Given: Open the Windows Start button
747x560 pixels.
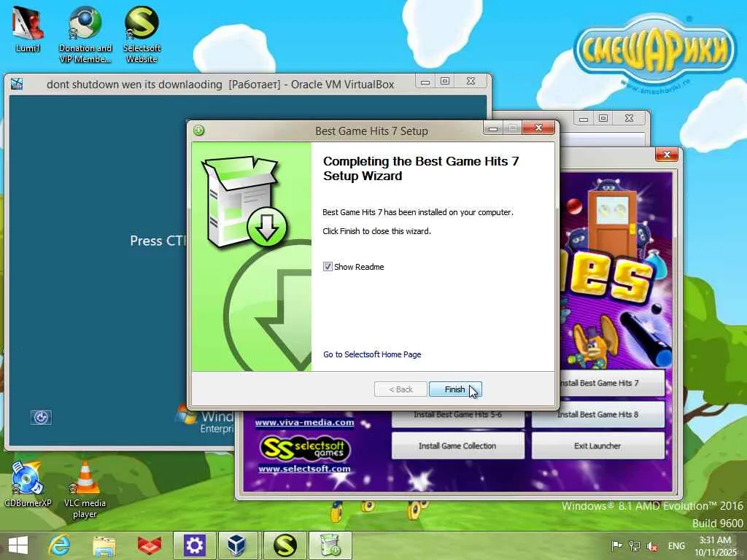Looking at the screenshot, I should point(18,545).
